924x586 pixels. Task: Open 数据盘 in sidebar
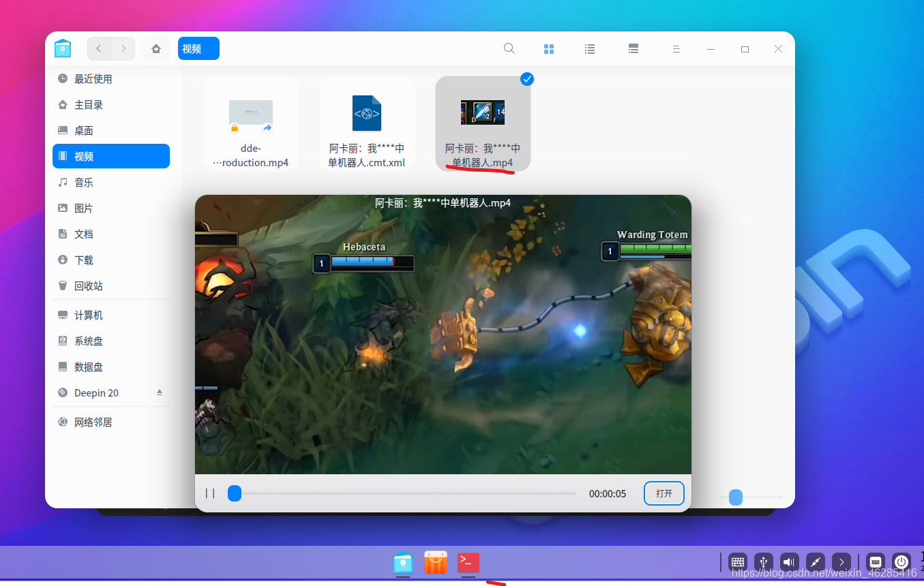[x=111, y=367]
